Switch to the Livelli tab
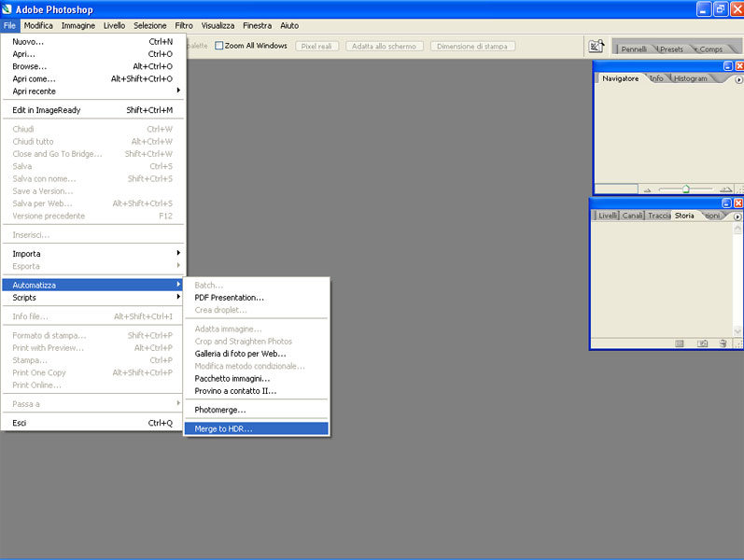Image resolution: width=744 pixels, height=560 pixels. pyautogui.click(x=608, y=216)
